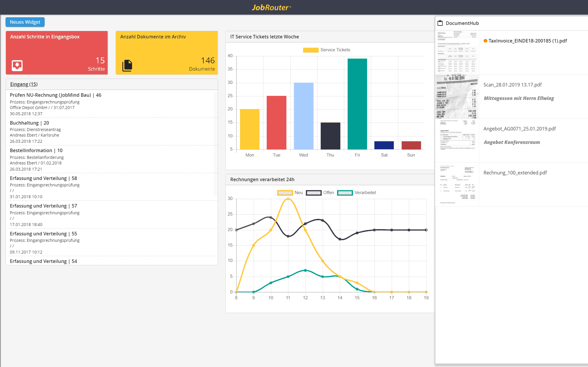
Task: Select Angebot_AG0071_25.01.2019.pdf file name
Action: point(520,129)
